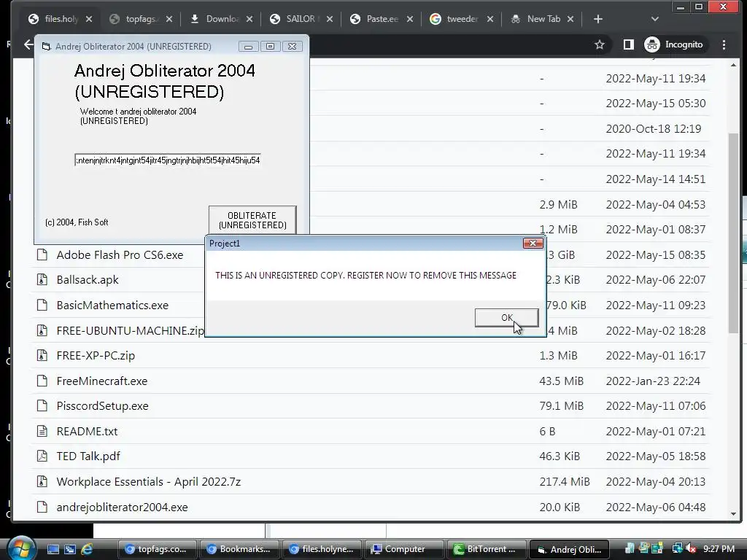Switch to Computer taskbar button
747x560 pixels.
pyautogui.click(x=404, y=549)
